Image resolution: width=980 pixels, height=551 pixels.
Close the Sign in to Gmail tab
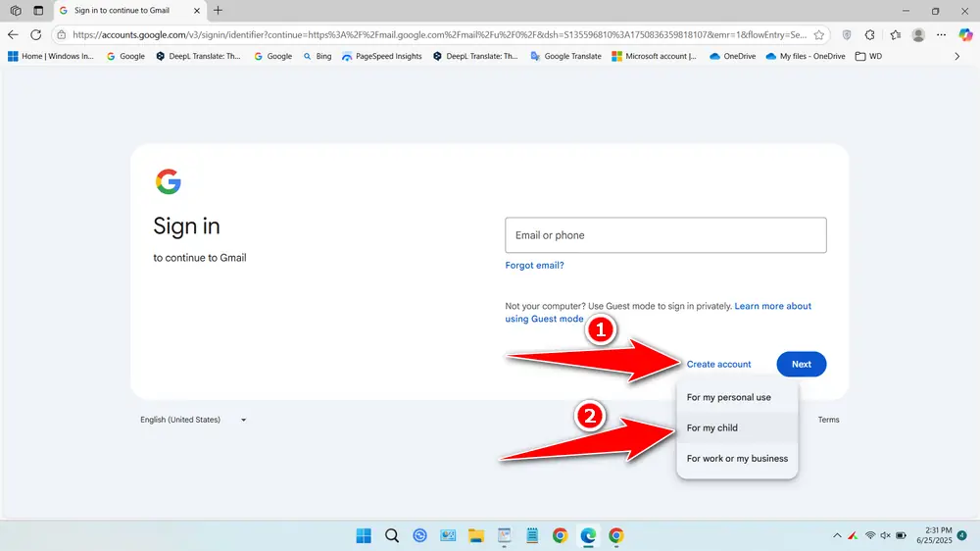196,11
